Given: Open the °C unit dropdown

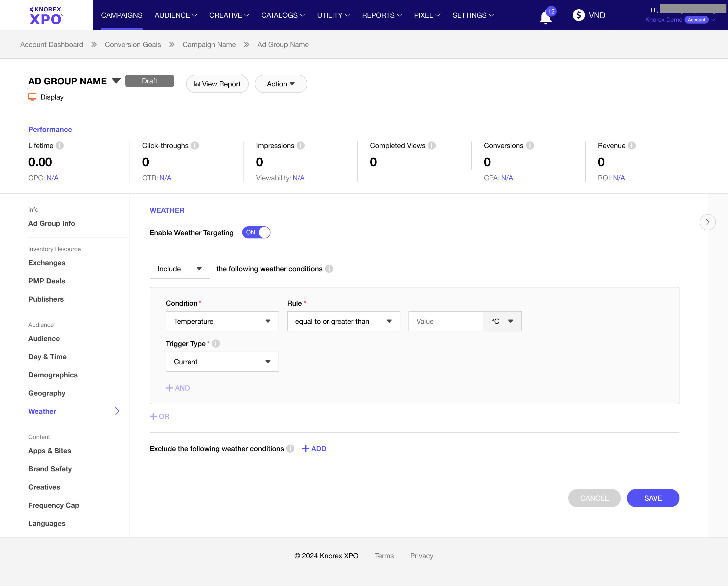Looking at the screenshot, I should 502,321.
